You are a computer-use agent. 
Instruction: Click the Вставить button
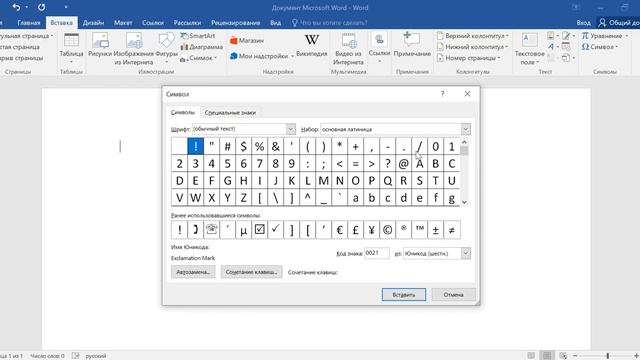(404, 295)
